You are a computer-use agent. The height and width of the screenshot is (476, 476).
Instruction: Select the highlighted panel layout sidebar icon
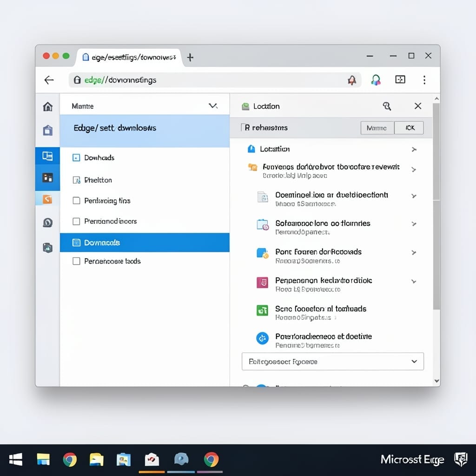point(47,156)
